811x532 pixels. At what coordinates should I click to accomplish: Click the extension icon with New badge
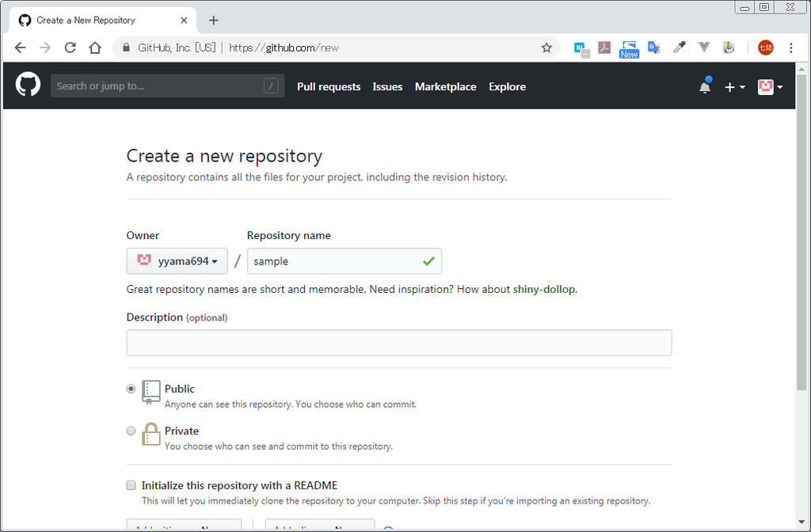[629, 49]
